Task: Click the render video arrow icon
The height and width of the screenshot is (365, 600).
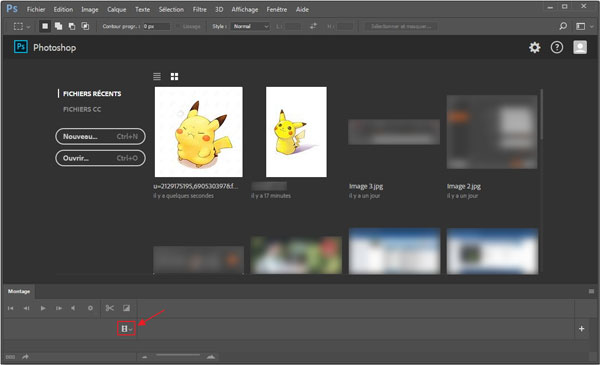Action: [x=25, y=357]
